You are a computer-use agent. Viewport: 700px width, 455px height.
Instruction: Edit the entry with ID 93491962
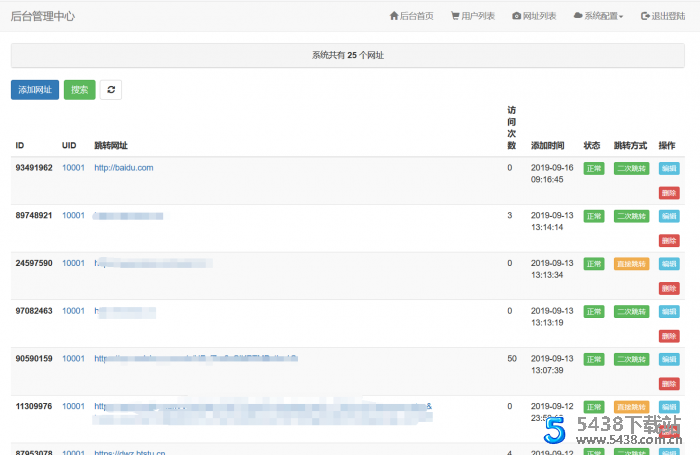(668, 168)
